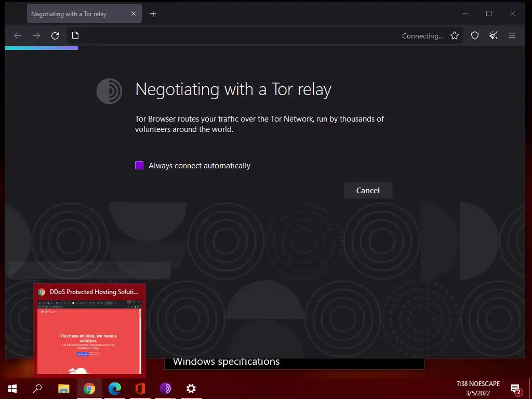
Task: Click the connection progress bar
Action: (x=42, y=48)
